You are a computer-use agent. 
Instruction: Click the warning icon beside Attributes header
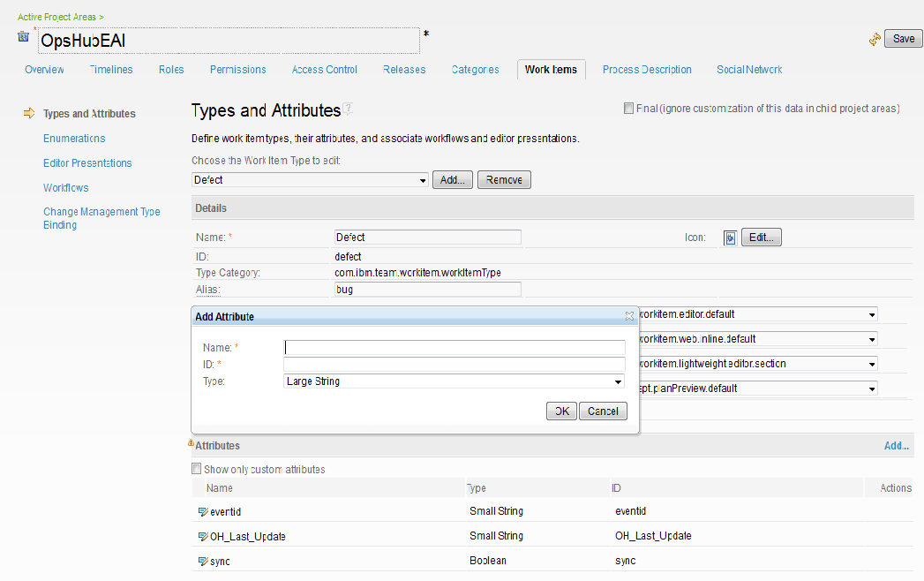pyautogui.click(x=191, y=444)
